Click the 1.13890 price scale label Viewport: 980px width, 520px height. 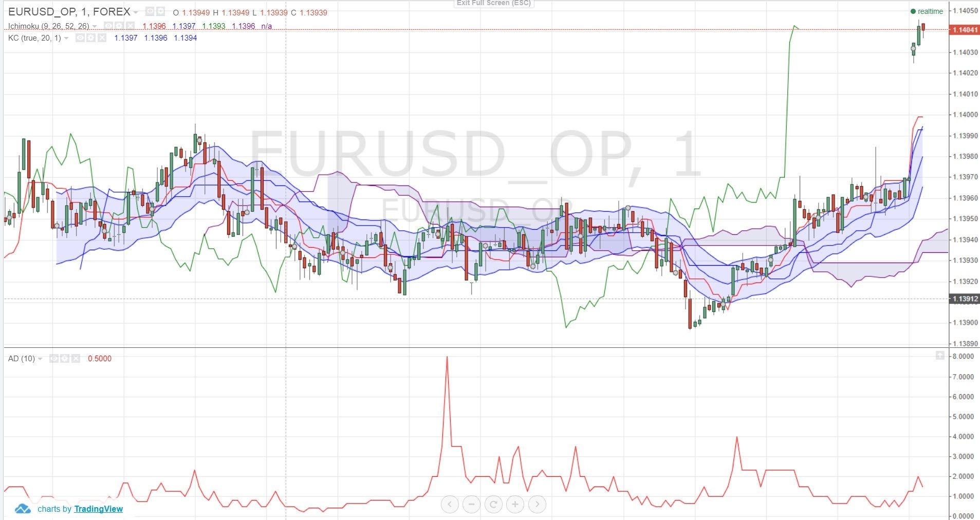click(966, 343)
